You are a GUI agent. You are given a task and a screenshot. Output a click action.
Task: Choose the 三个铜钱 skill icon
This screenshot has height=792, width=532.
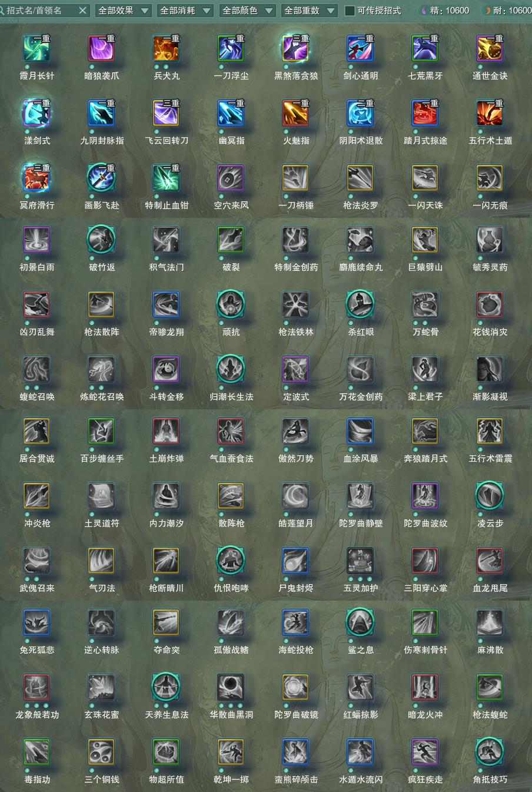(101, 752)
